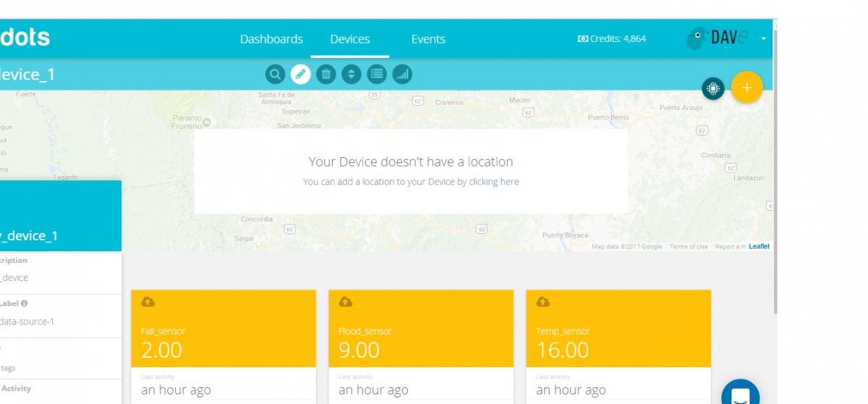Click the Leaflet attribution link on map
The height and width of the screenshot is (404, 868).
coord(759,246)
